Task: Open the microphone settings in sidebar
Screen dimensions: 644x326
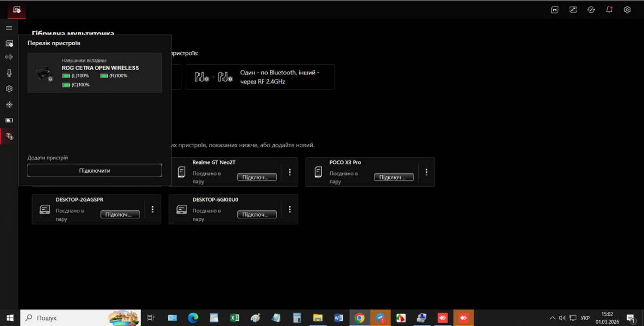Action: pyautogui.click(x=9, y=73)
